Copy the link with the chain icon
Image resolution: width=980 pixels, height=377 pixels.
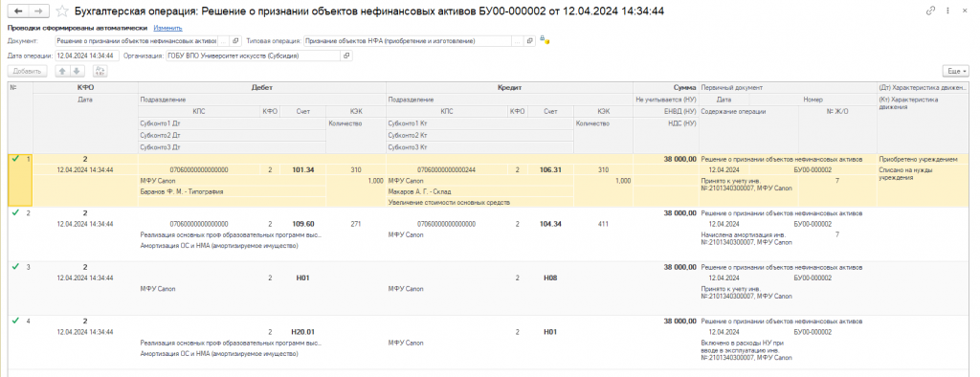pyautogui.click(x=930, y=11)
